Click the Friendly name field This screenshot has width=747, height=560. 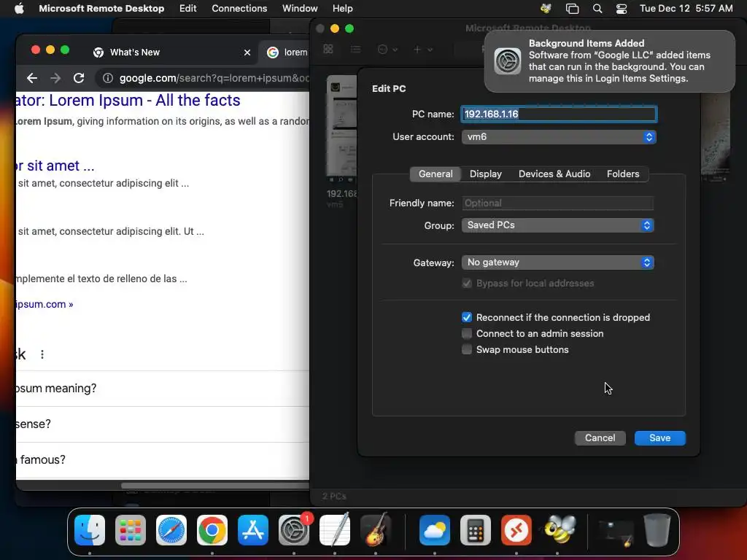pyautogui.click(x=558, y=203)
